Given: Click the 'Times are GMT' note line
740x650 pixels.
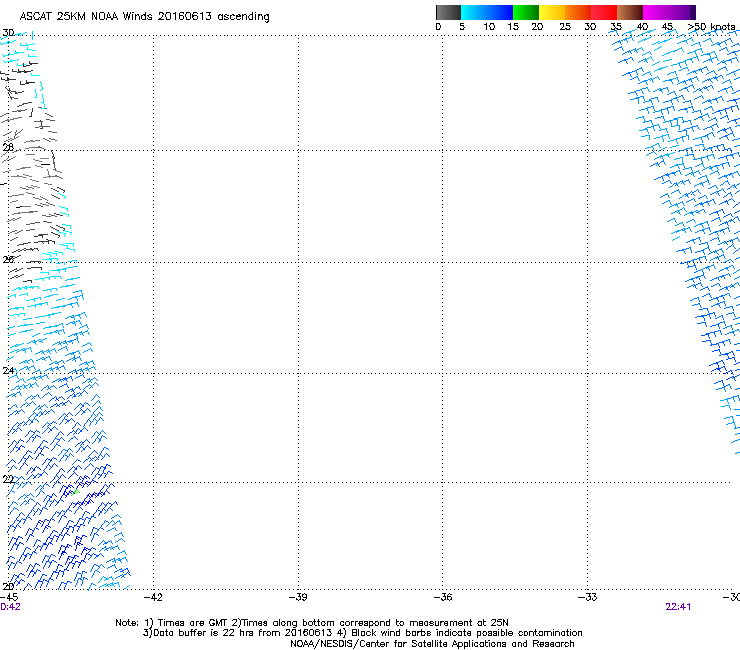Looking at the screenshot, I should point(312,623).
